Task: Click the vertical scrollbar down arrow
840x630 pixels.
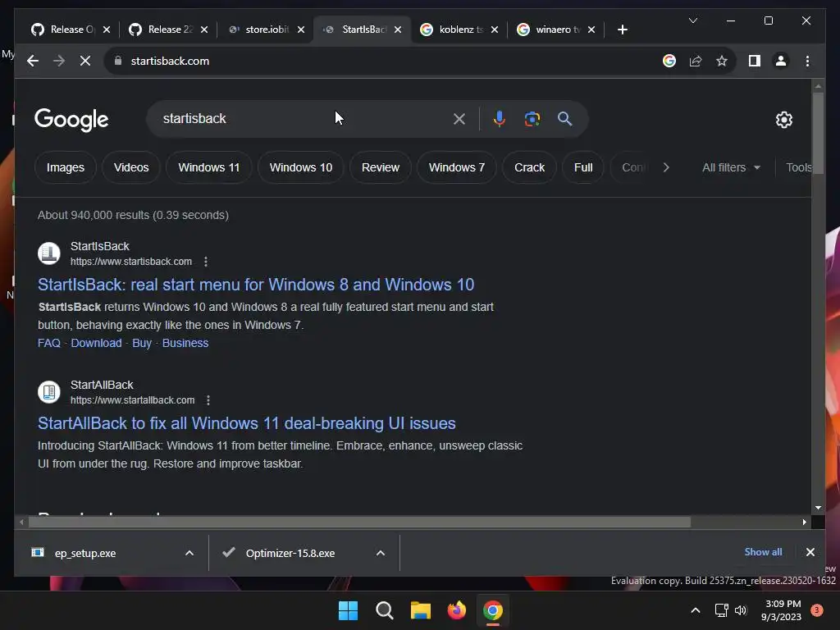Action: coord(818,507)
